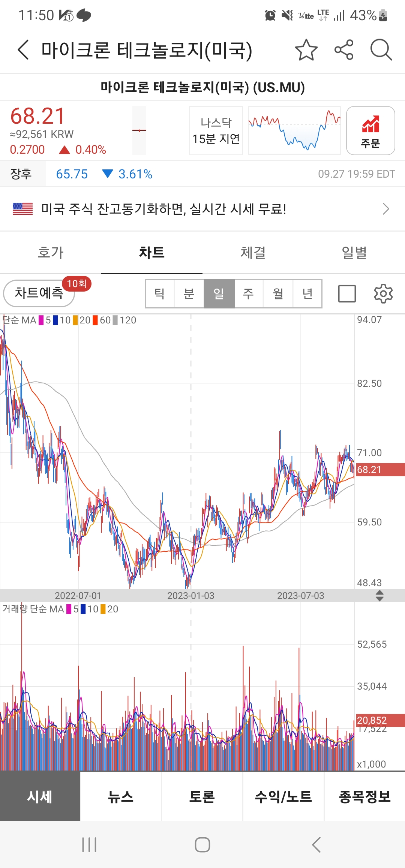Open the 일별 tab
405x868 pixels.
(x=354, y=253)
